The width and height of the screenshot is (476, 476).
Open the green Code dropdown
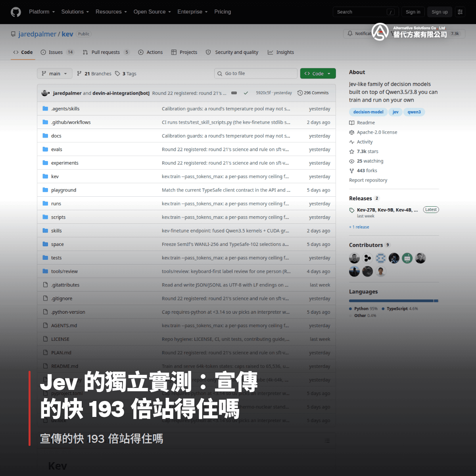point(318,73)
